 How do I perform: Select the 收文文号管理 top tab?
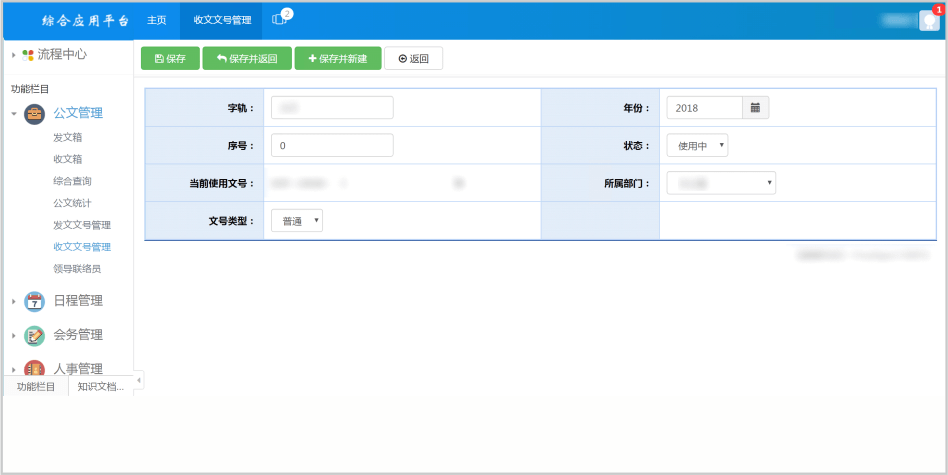[222, 20]
